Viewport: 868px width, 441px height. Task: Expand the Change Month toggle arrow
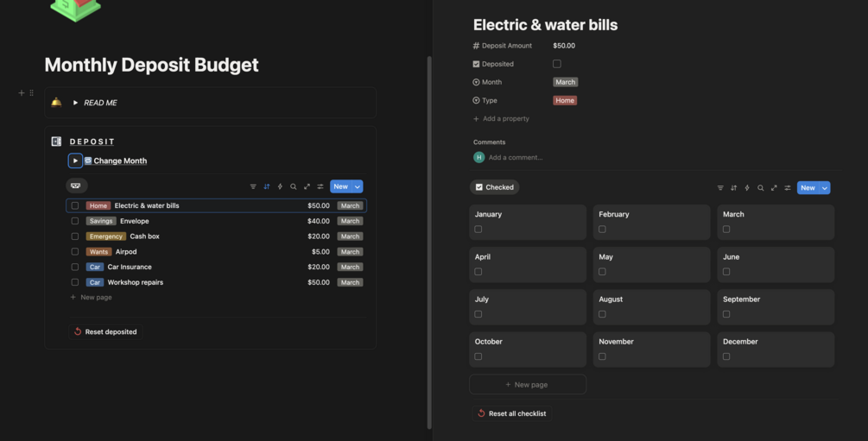pyautogui.click(x=76, y=161)
